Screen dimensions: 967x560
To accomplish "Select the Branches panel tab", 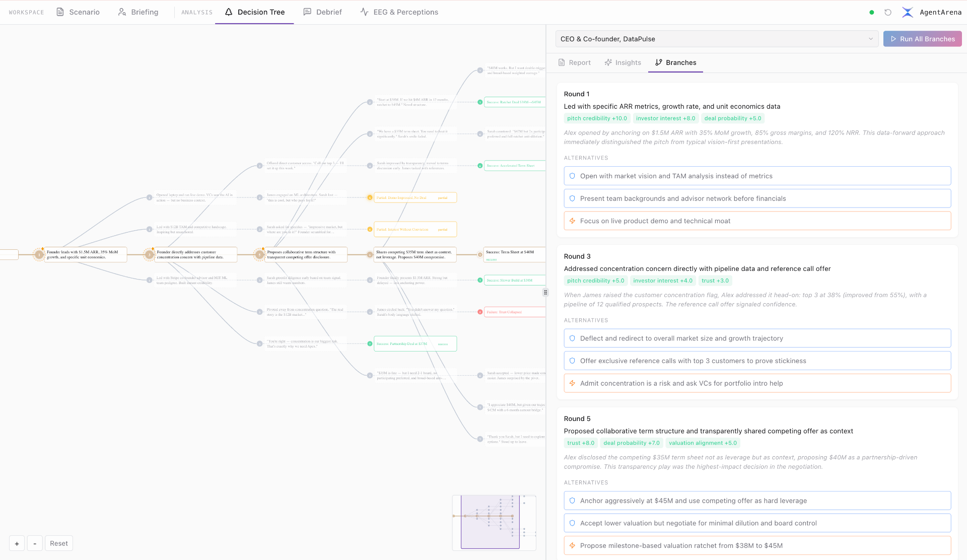I will (x=675, y=62).
